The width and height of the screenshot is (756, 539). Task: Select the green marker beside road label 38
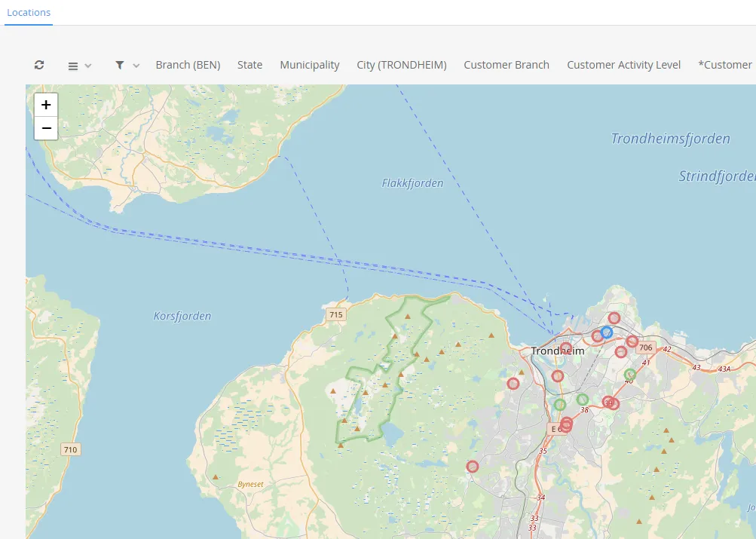(x=583, y=400)
